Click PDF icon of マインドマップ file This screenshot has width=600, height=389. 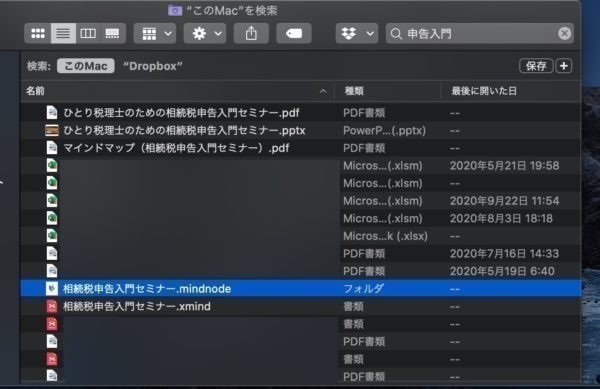click(52, 148)
